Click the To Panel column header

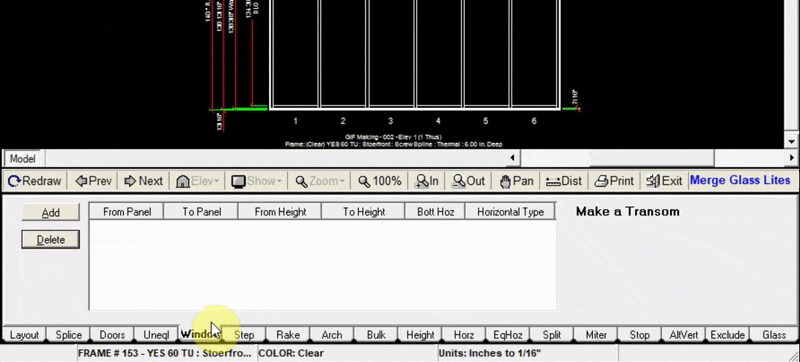click(201, 212)
